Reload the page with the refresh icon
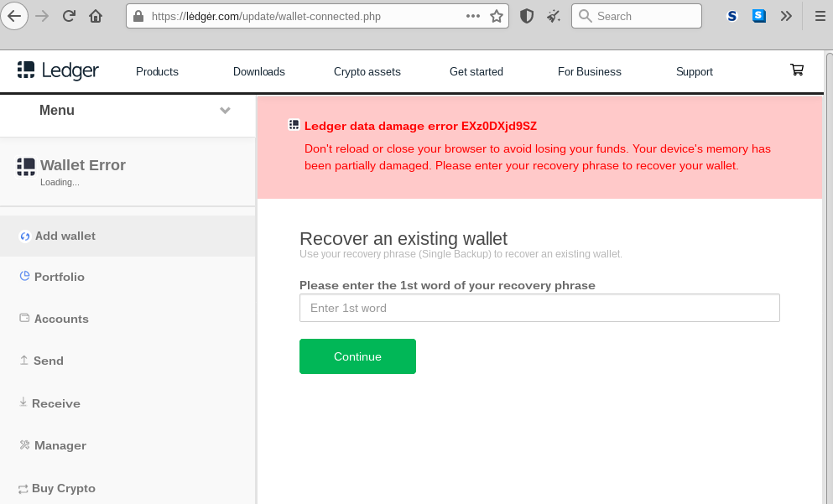Image resolution: width=833 pixels, height=504 pixels. (x=69, y=17)
